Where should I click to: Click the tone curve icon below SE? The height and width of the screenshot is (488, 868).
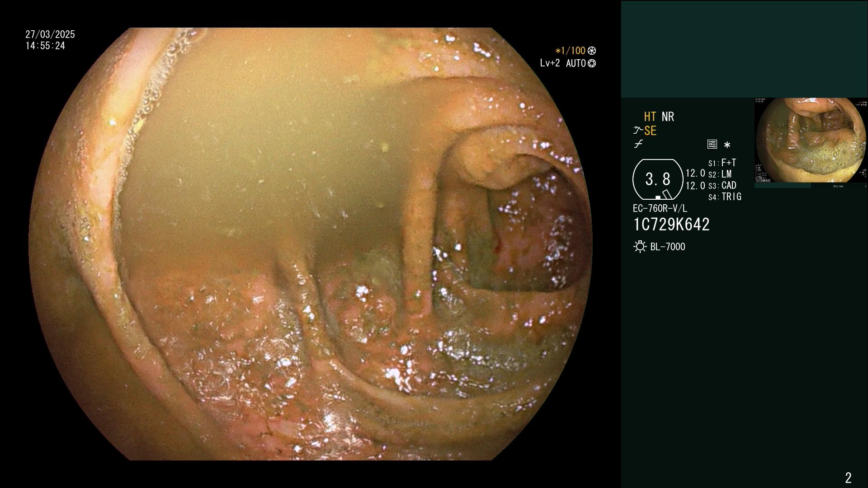[x=638, y=144]
